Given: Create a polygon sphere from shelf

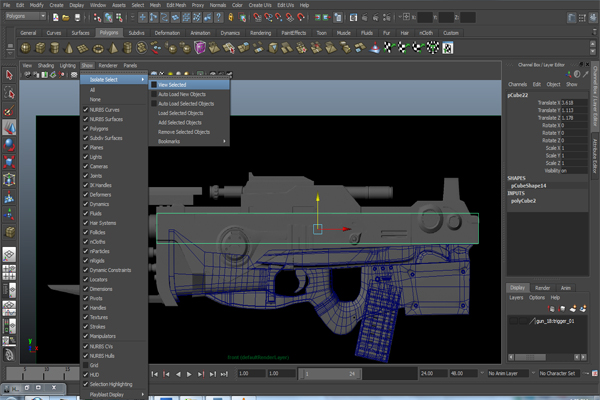Looking at the screenshot, I should [26, 48].
